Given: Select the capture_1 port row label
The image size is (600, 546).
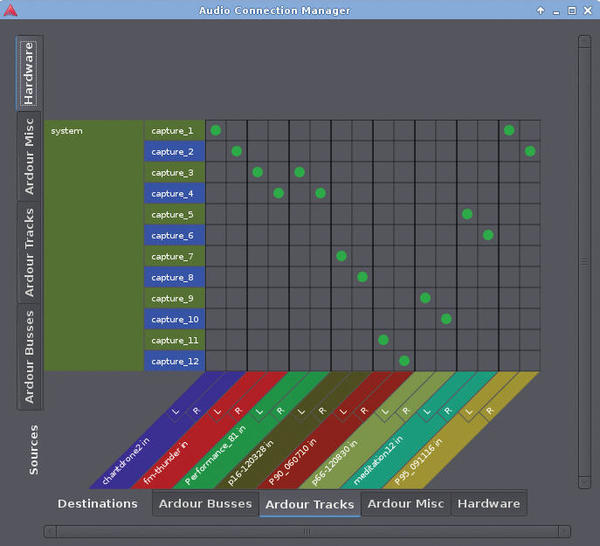Looking at the screenshot, I should pos(174,131).
